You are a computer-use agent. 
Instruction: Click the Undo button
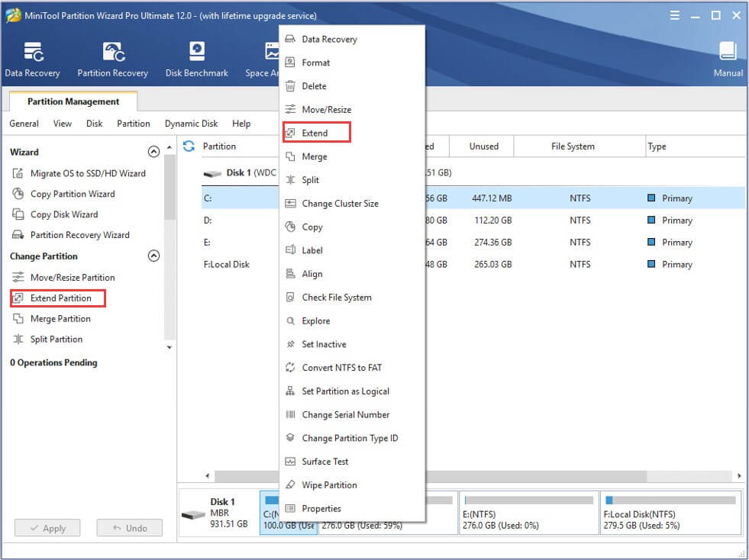pos(130,528)
